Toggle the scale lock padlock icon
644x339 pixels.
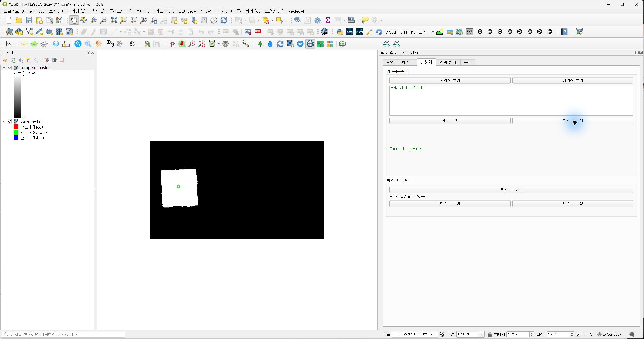point(490,334)
